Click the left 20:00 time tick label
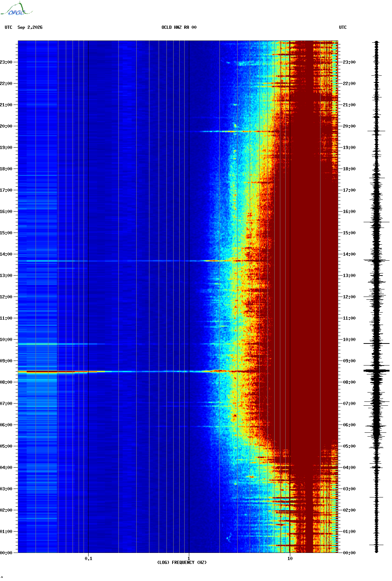Screen dimensions: 392x581 pyautogui.click(x=6, y=126)
